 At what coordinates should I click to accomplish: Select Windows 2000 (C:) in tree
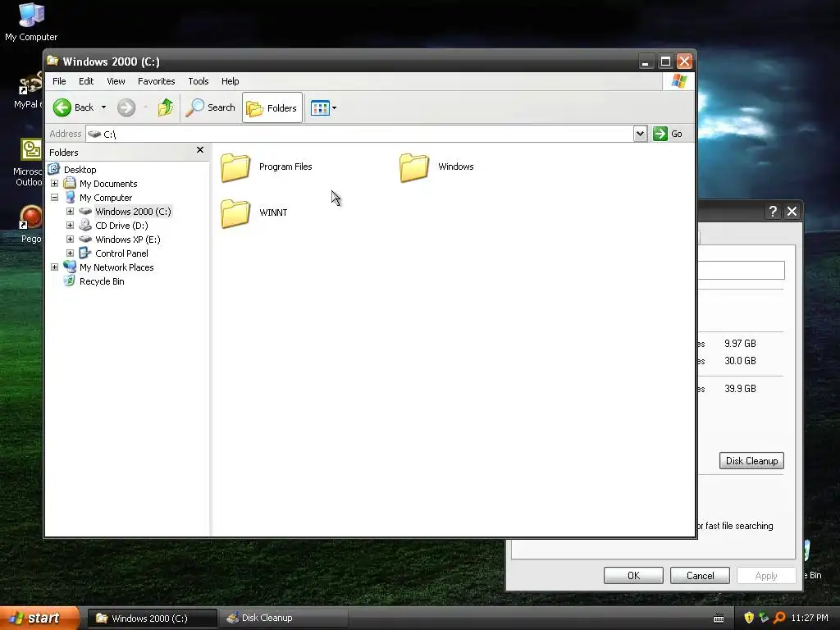(x=133, y=212)
